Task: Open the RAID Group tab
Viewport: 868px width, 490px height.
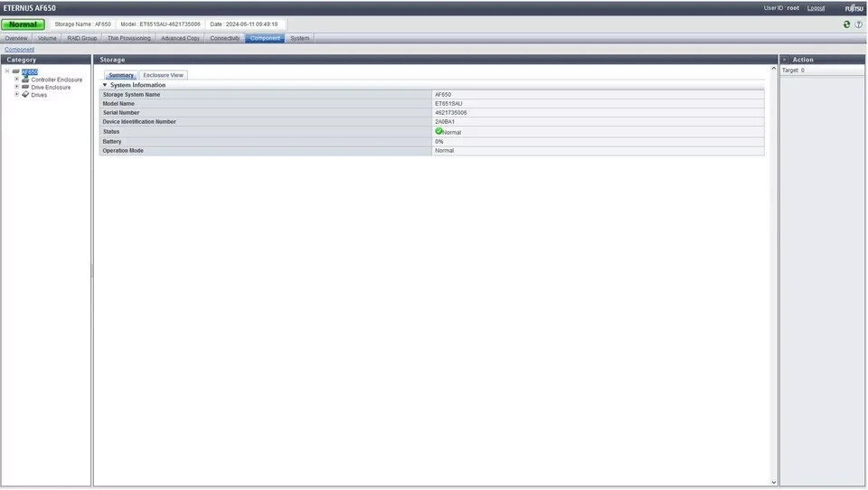Action: point(81,38)
